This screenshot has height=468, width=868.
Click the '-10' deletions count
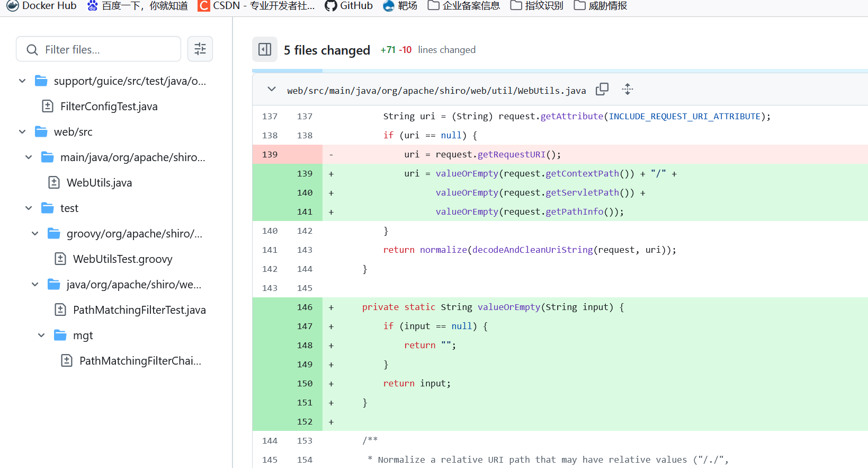point(405,50)
